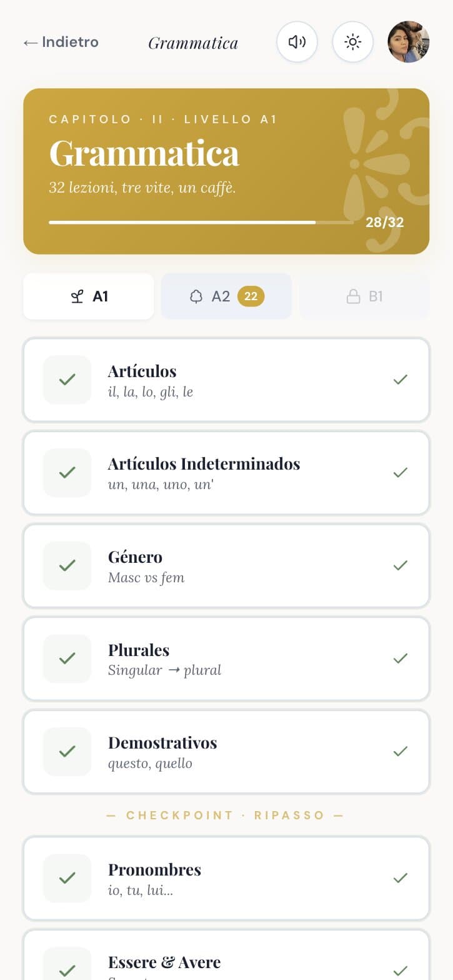Click the Género left checkmark box
453x980 pixels.
[67, 565]
